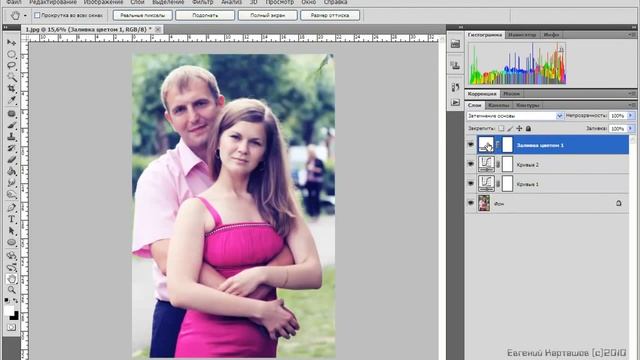Click the Полный экран button

click(x=268, y=16)
